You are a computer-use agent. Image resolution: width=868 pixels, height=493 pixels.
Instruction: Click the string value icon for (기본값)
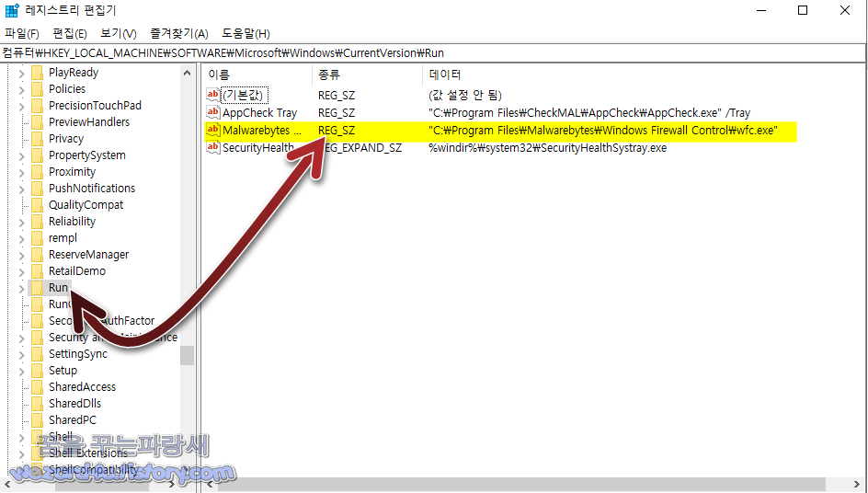[212, 95]
